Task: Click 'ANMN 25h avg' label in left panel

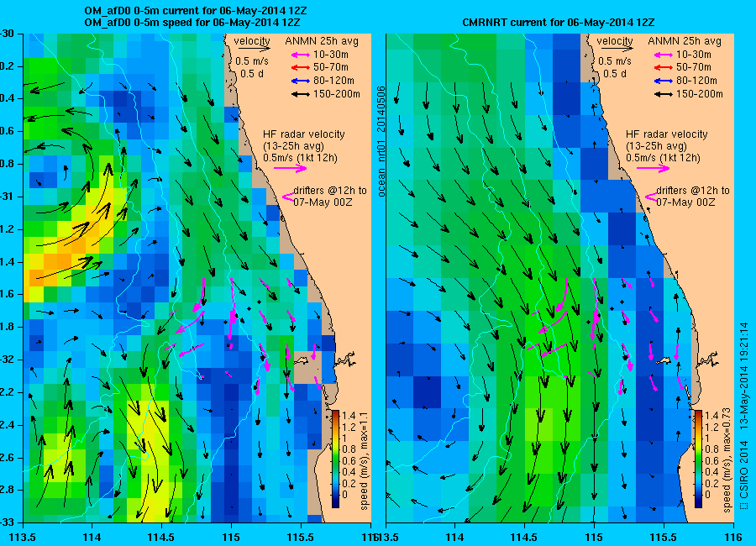Action: [322, 41]
